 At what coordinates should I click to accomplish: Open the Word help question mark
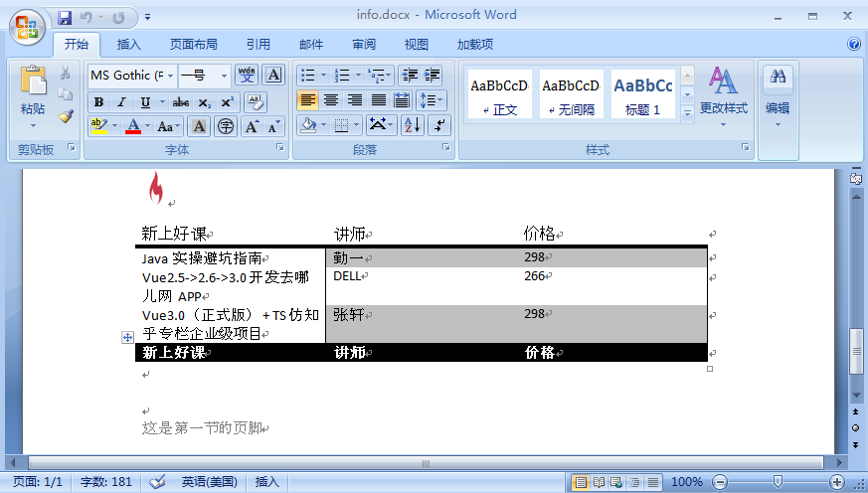[x=854, y=44]
